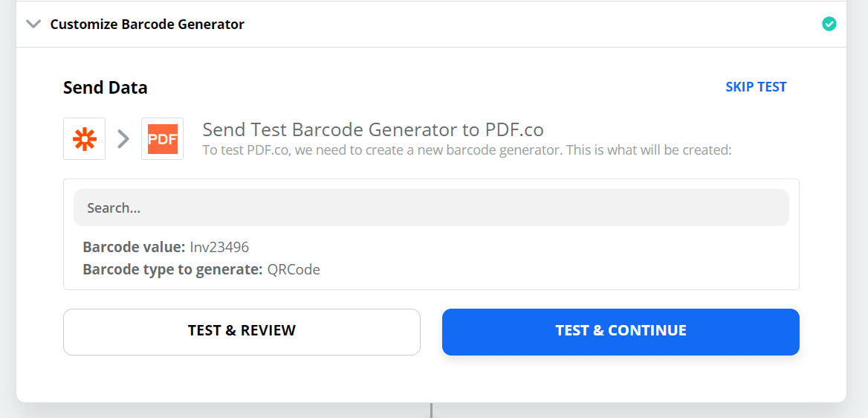868x418 pixels.
Task: Click the Send Data heading
Action: coord(106,88)
